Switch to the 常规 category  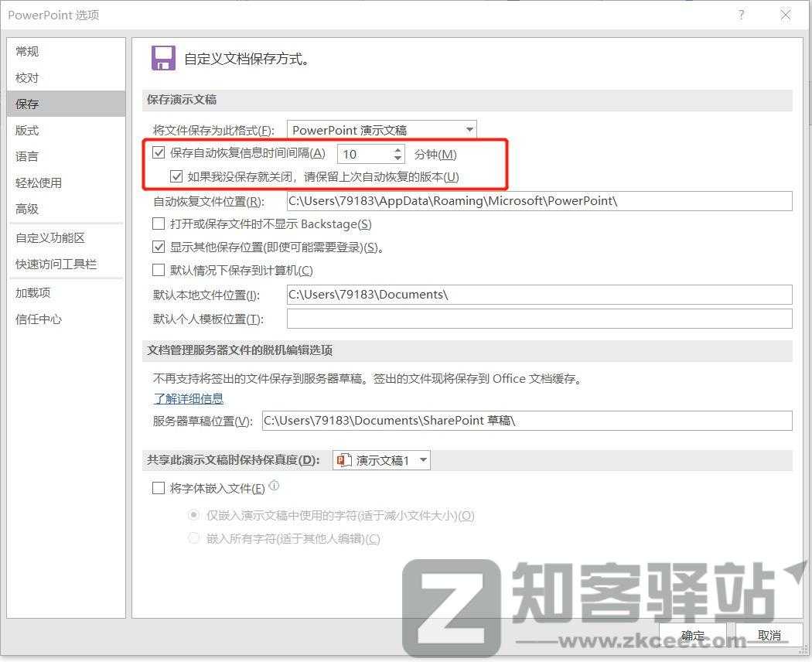point(26,51)
